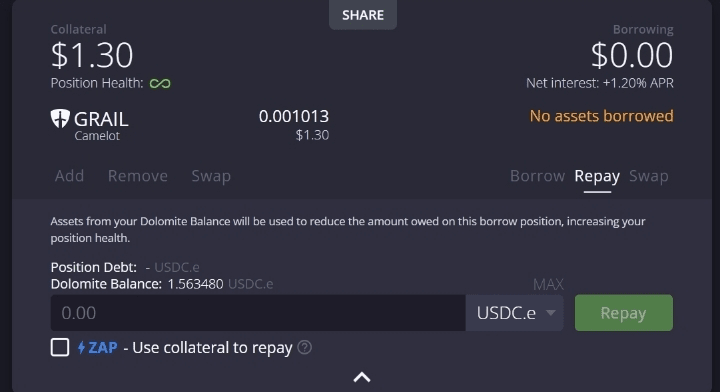Switch to the Add collateral tab
The image size is (720, 392).
pyautogui.click(x=69, y=176)
